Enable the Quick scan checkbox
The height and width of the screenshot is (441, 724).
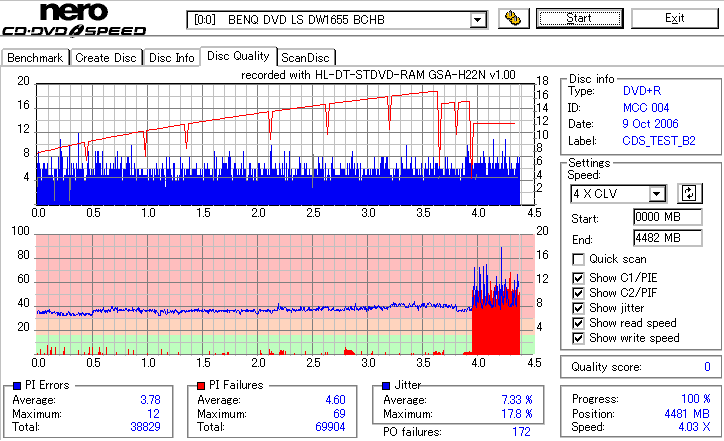click(x=578, y=259)
